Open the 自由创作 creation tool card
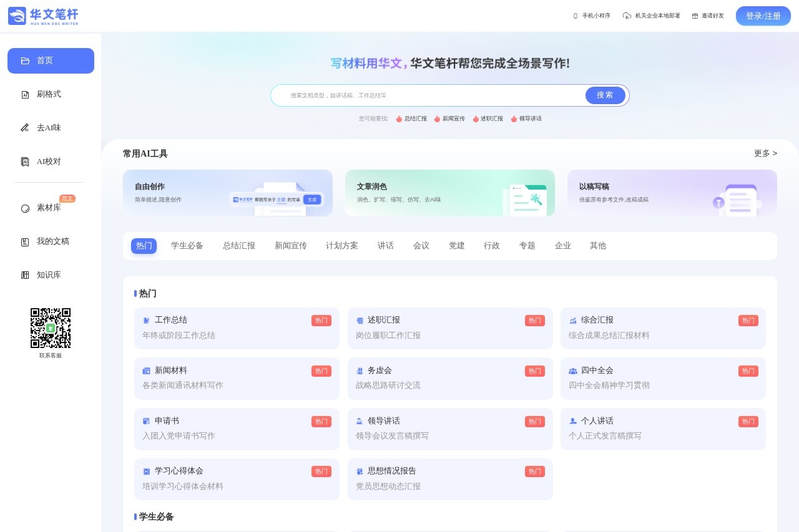Image resolution: width=799 pixels, height=532 pixels. [x=228, y=193]
